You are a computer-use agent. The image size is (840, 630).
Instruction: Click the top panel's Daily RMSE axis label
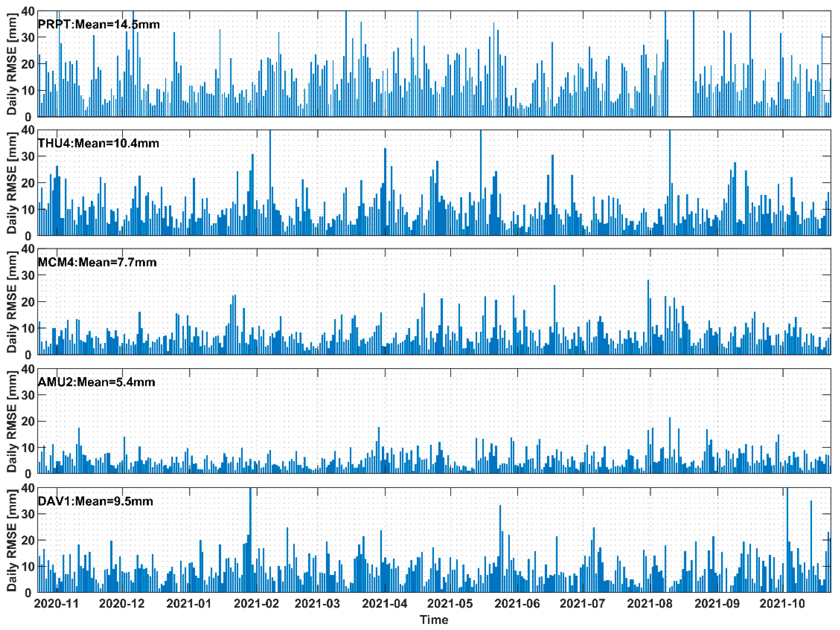[12, 64]
